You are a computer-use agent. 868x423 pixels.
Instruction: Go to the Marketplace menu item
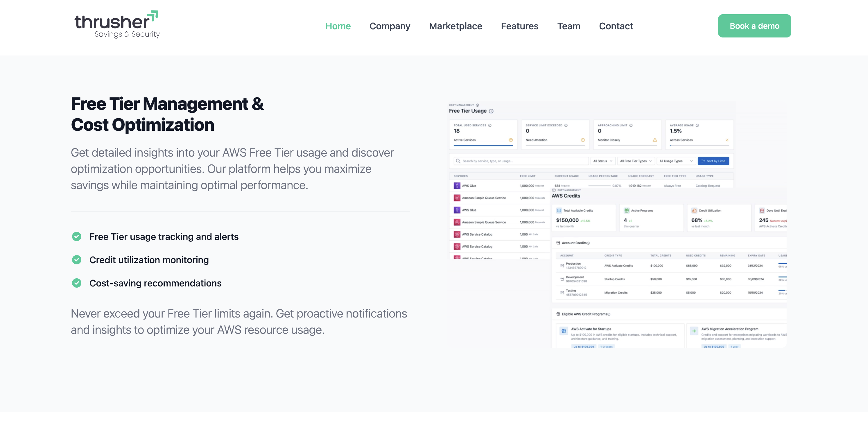[455, 26]
